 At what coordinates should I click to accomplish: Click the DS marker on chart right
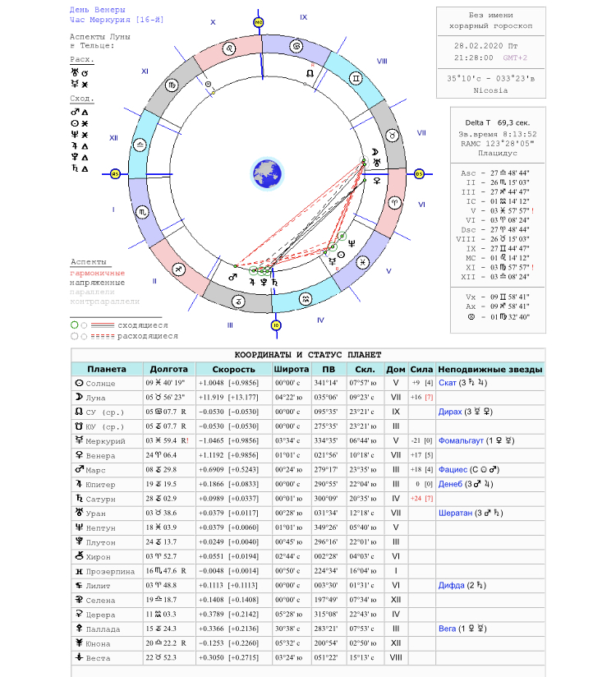point(419,174)
